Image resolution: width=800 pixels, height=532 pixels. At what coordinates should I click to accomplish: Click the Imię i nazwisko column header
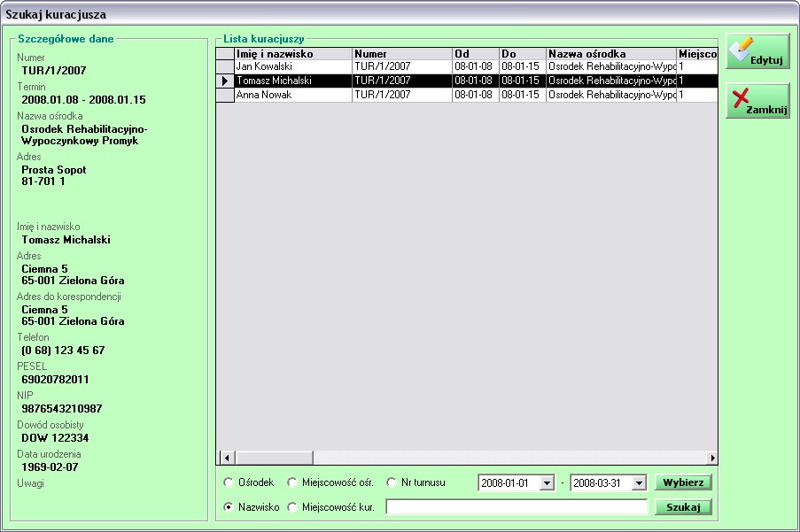292,54
